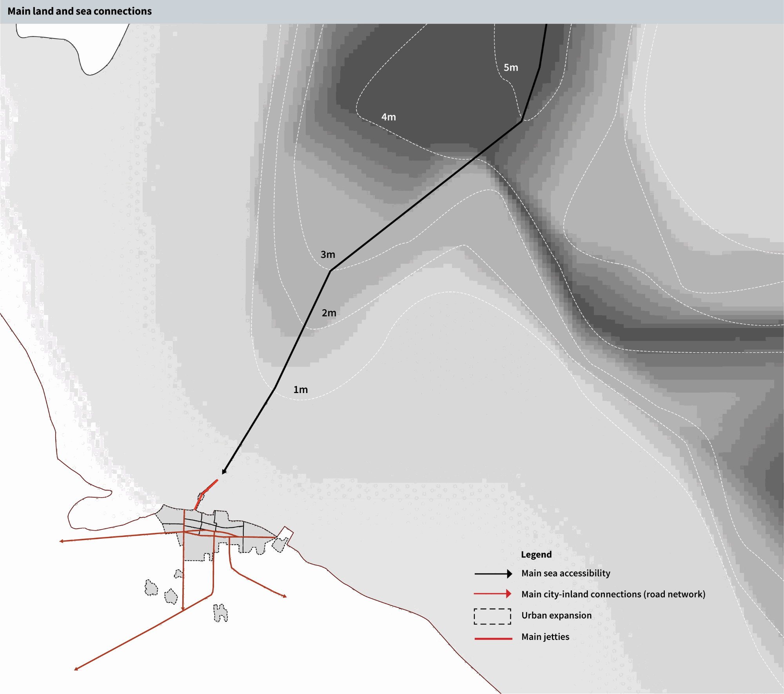The height and width of the screenshot is (694, 784).
Task: Click the 'Urban expansion' legend label
Action: 556,616
